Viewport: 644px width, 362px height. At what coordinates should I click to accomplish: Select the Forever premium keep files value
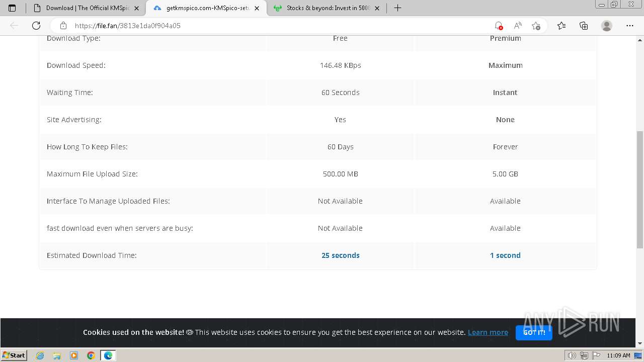click(505, 147)
